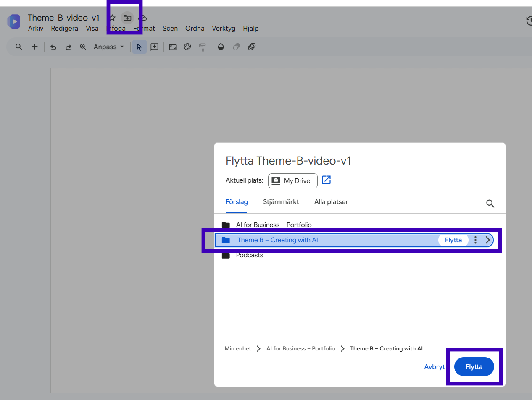Click the interlocking rings icon in toolbar
The width and height of the screenshot is (532, 400).
coord(252,47)
